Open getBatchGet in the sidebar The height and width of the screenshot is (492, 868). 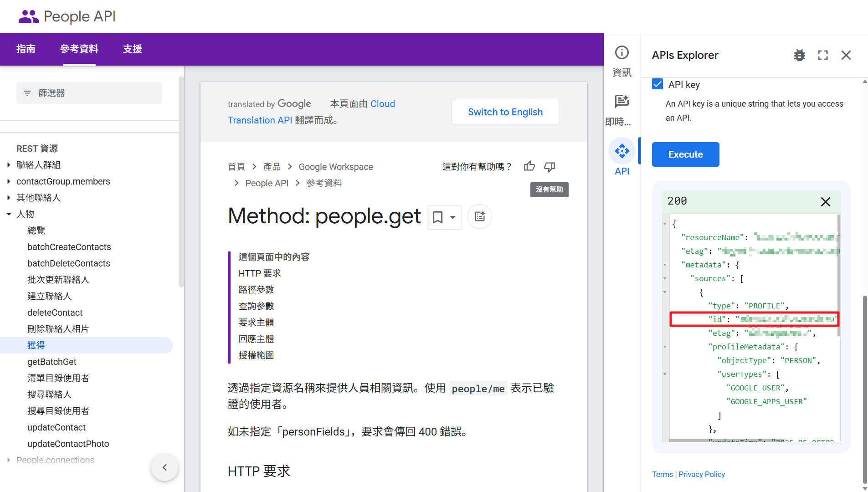pyautogui.click(x=52, y=362)
